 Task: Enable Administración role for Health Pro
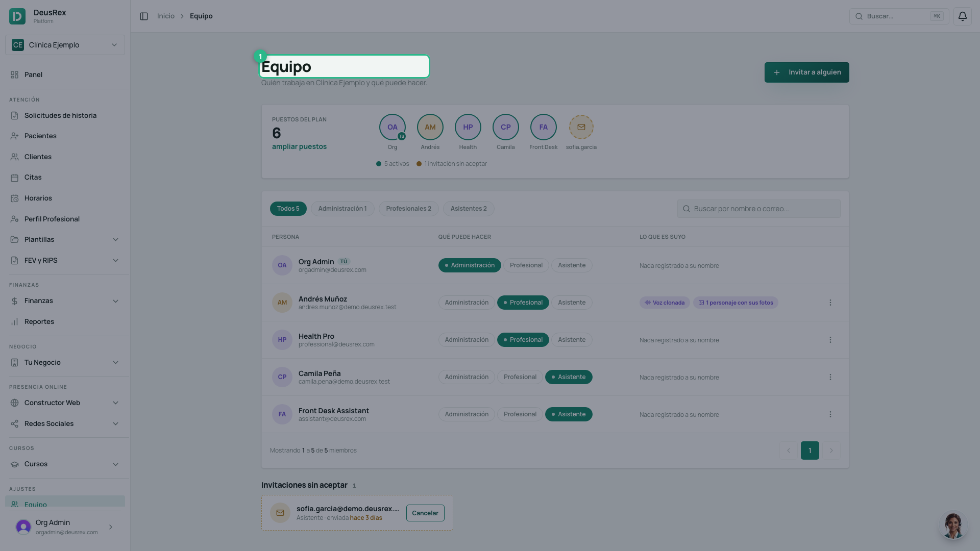pos(466,340)
